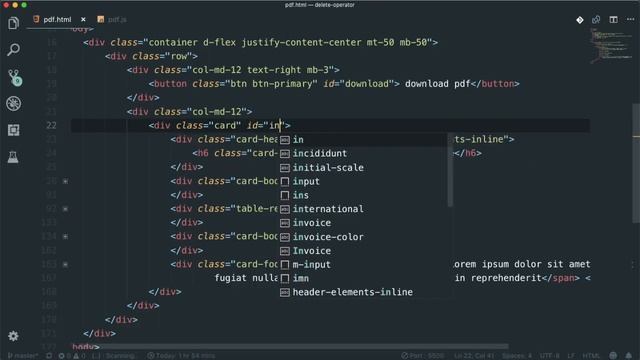Screen dimensions: 640x360
Task: Click the diamond source control icon in editor toolbar
Action: click(580, 20)
